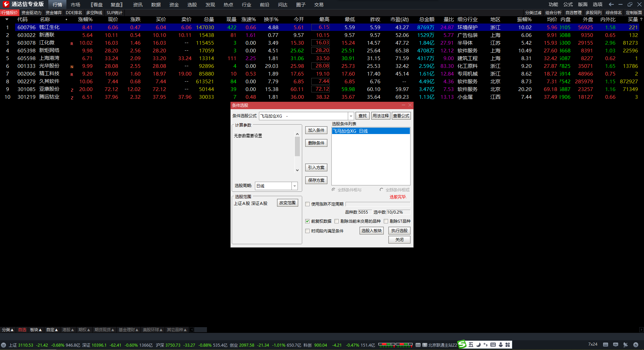Click the Z marker on 亚康股份 row

click(72, 90)
